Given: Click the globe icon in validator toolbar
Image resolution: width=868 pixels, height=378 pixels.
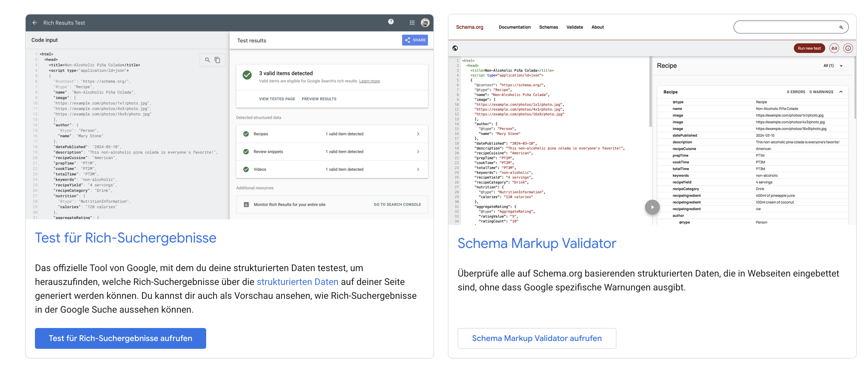Looking at the screenshot, I should (x=455, y=48).
